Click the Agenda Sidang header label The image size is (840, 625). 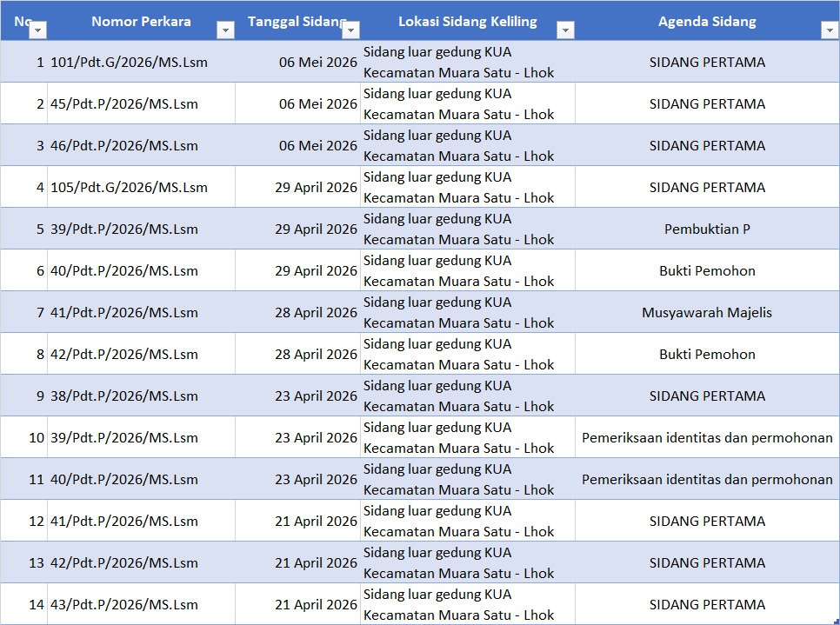[x=706, y=21]
